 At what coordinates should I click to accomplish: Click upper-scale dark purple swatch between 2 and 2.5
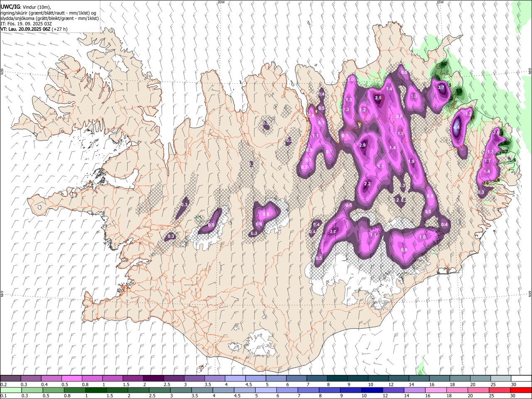[153, 378]
